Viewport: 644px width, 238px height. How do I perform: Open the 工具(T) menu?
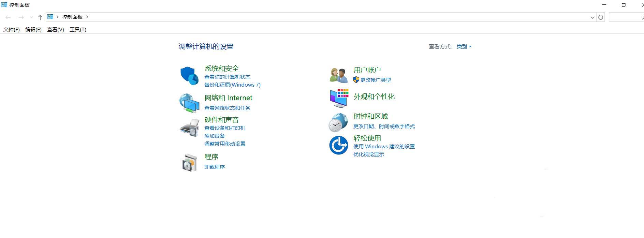point(78,30)
